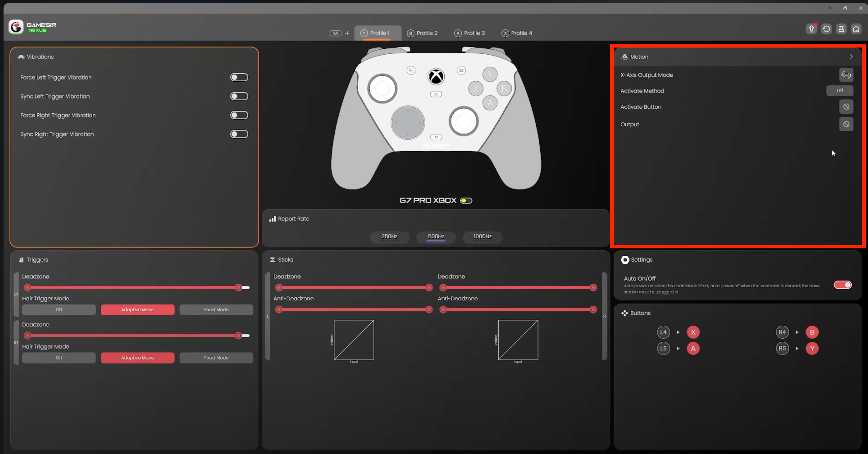Click the home icon in top bar
This screenshot has height=454, width=868.
click(x=856, y=29)
